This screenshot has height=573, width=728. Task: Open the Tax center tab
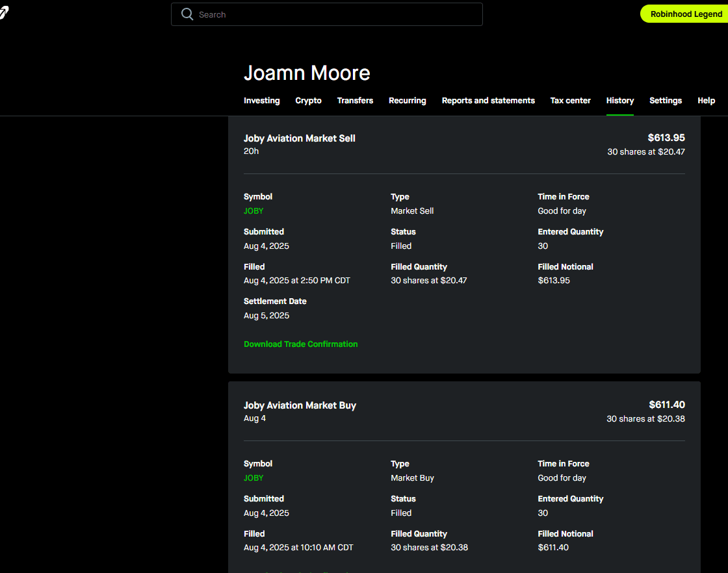(x=571, y=101)
